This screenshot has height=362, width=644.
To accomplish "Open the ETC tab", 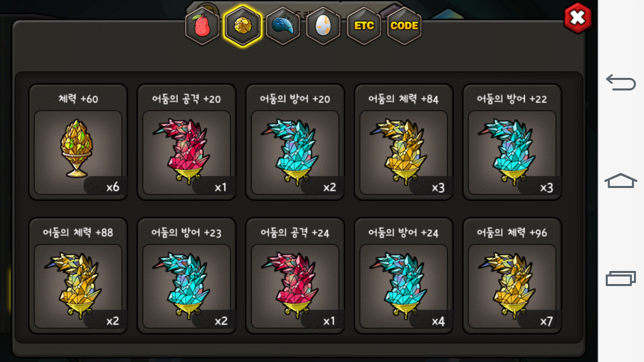I will point(364,26).
